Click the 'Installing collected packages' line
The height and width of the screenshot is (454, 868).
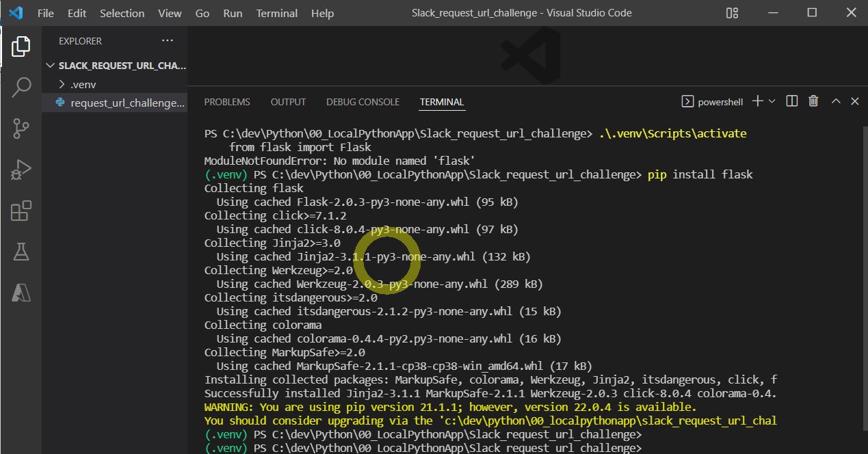coord(490,379)
